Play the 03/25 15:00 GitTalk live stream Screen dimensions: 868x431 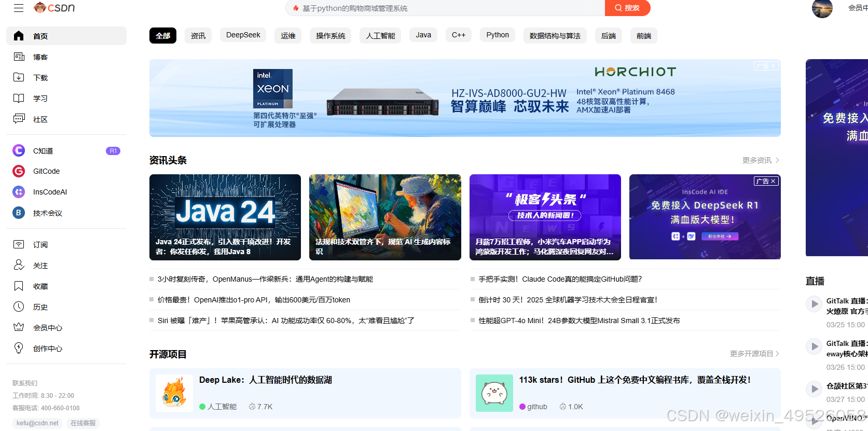click(x=814, y=304)
